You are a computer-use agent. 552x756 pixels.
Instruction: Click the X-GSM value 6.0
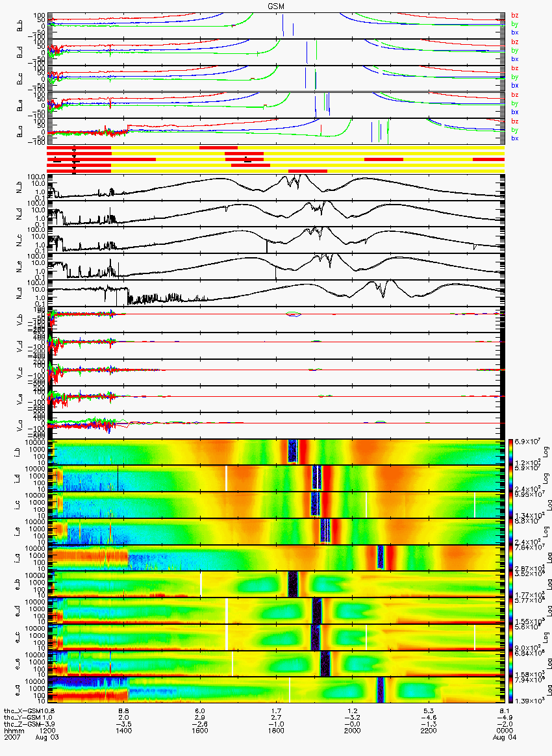point(199,711)
